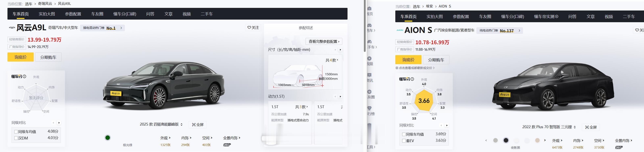Image resolution: width=644 pixels, height=152 pixels.
Task: Click 查看完整参数配置 button
Action: 324,42
